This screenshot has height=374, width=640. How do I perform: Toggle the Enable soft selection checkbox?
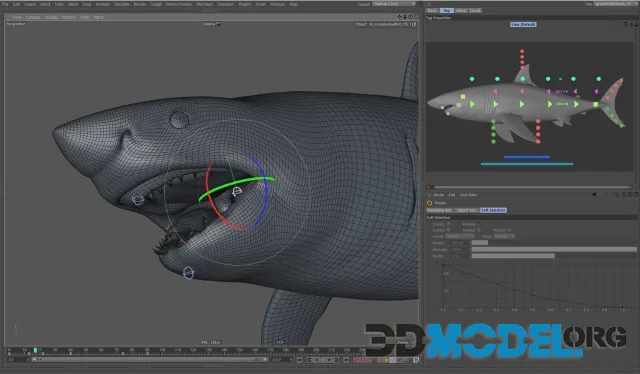pyautogui.click(x=449, y=224)
